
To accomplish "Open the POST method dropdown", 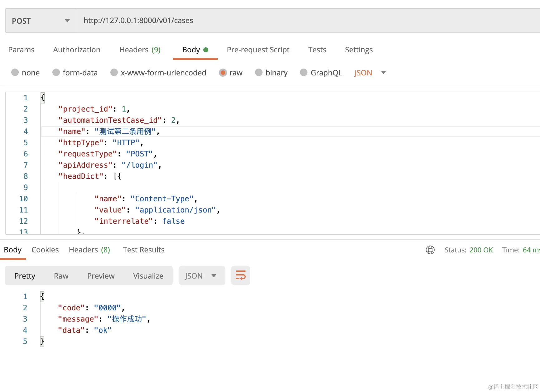I will point(41,21).
